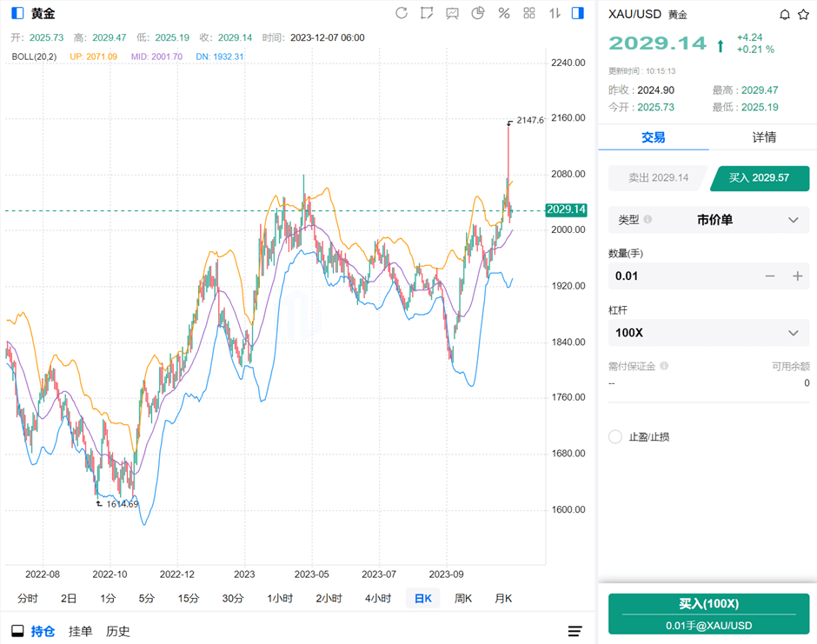Open the drawing tools icon

[x=427, y=13]
